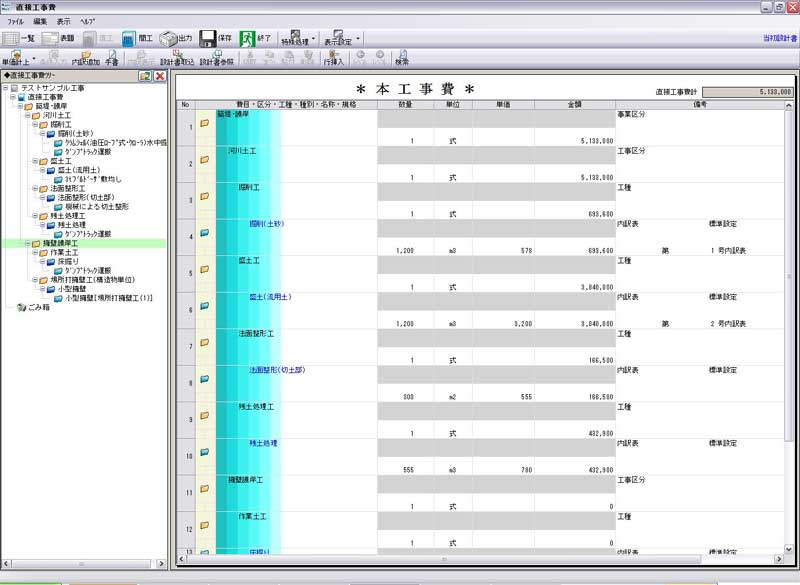Click the 内訳追加 add breakdown icon
The height and width of the screenshot is (585, 800).
point(86,57)
